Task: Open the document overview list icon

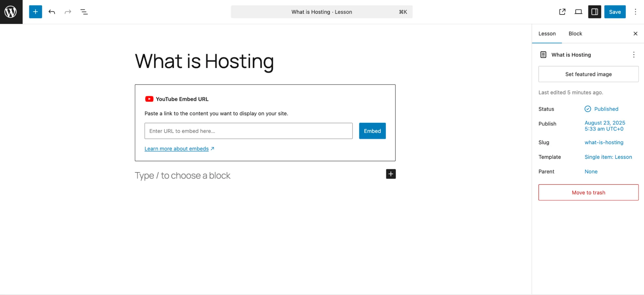Action: [84, 12]
